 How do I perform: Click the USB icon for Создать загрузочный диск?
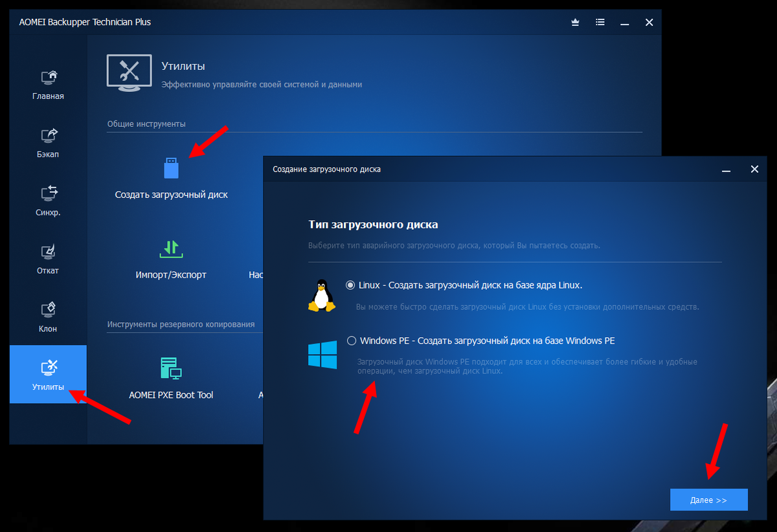click(x=171, y=168)
